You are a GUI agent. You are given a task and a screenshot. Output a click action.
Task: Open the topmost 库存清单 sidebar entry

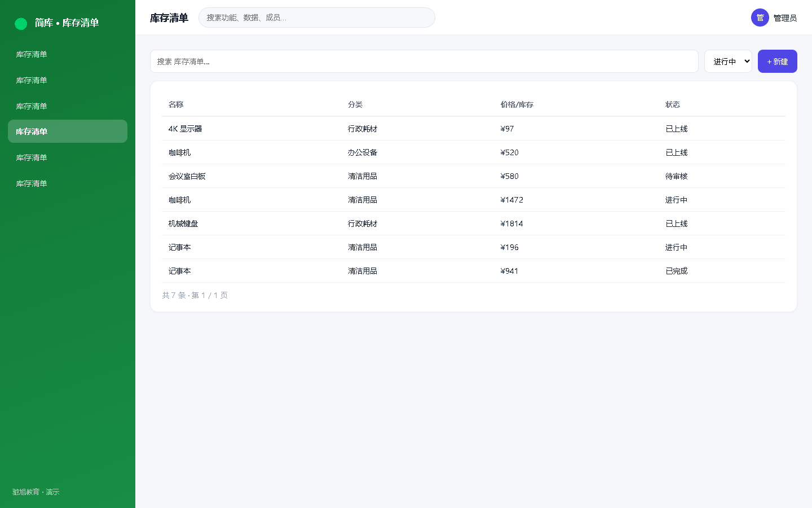(68, 54)
